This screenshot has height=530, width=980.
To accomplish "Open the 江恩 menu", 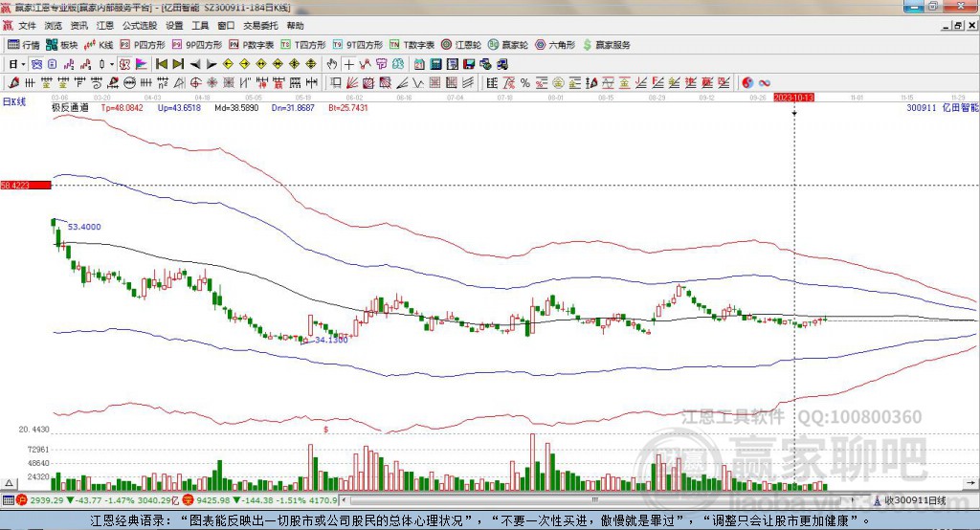I will pos(104,26).
